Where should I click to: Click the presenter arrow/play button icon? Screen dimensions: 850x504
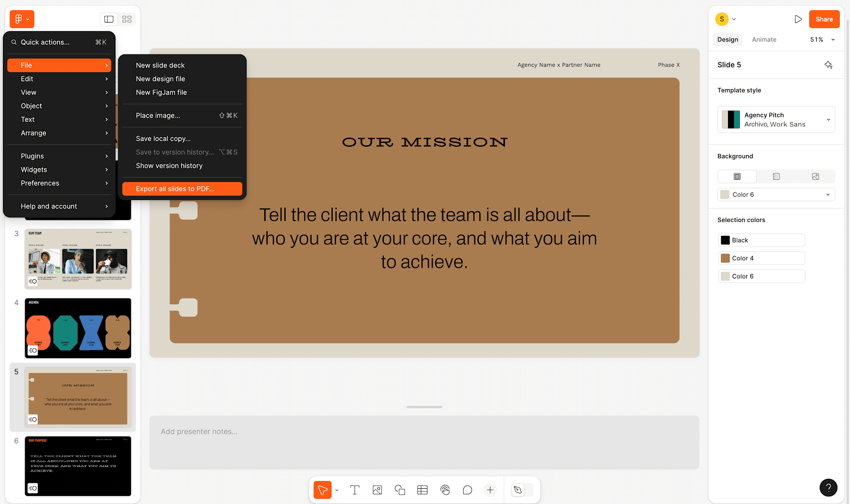pos(799,19)
